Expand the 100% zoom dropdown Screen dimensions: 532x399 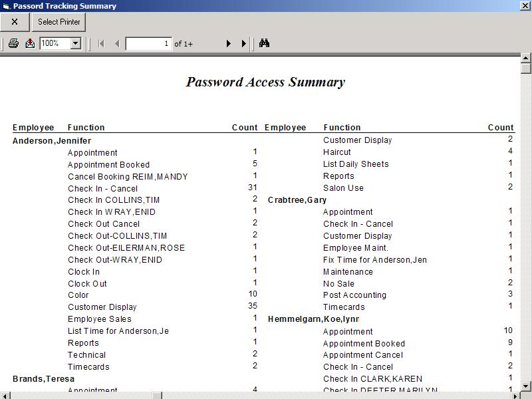75,43
